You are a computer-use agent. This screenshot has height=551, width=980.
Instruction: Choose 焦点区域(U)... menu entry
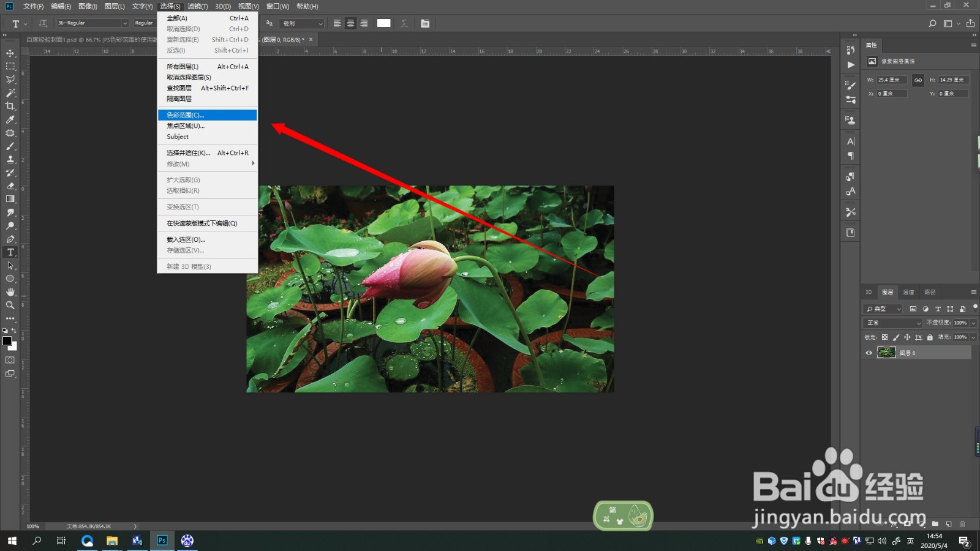point(207,126)
